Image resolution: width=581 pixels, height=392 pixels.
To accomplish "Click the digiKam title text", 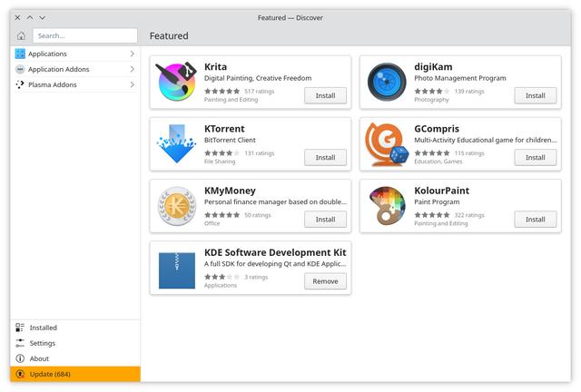I will 433,66.
